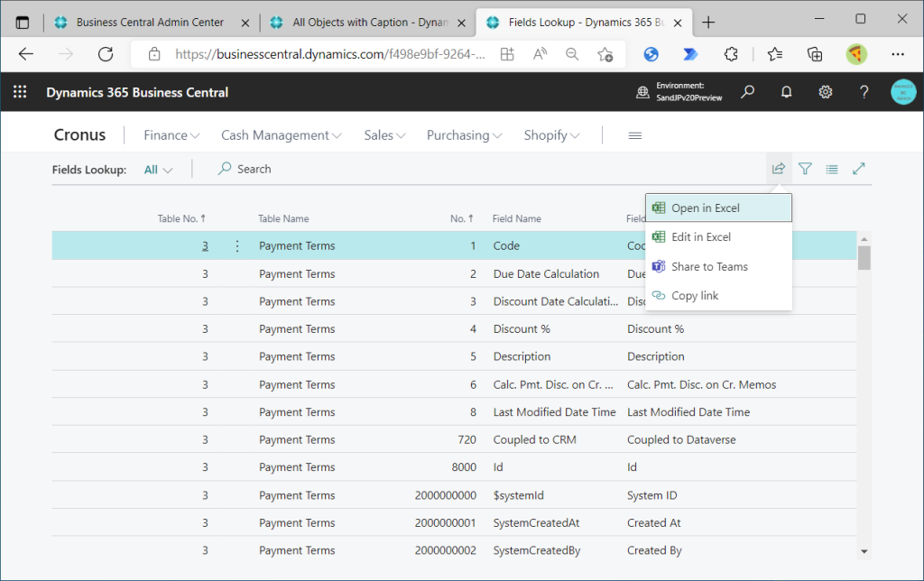Image resolution: width=924 pixels, height=581 pixels.
Task: Expand the Finance menu
Action: coord(171,135)
